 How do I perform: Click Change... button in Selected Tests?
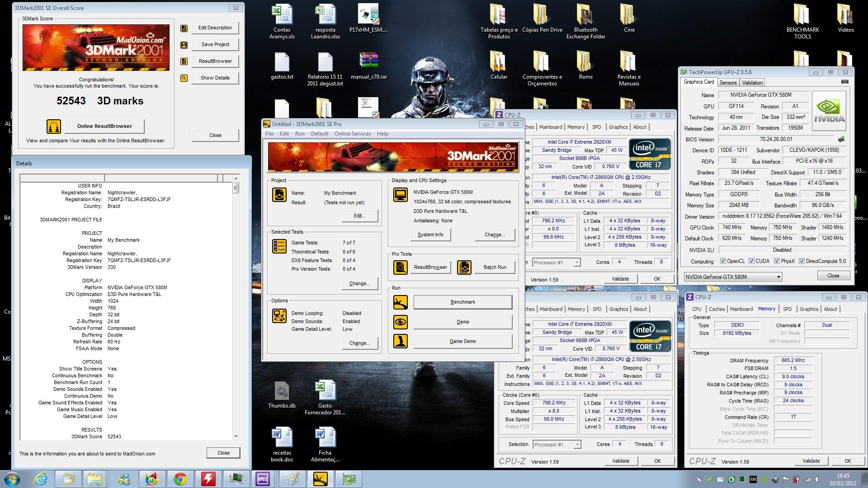[x=360, y=284]
